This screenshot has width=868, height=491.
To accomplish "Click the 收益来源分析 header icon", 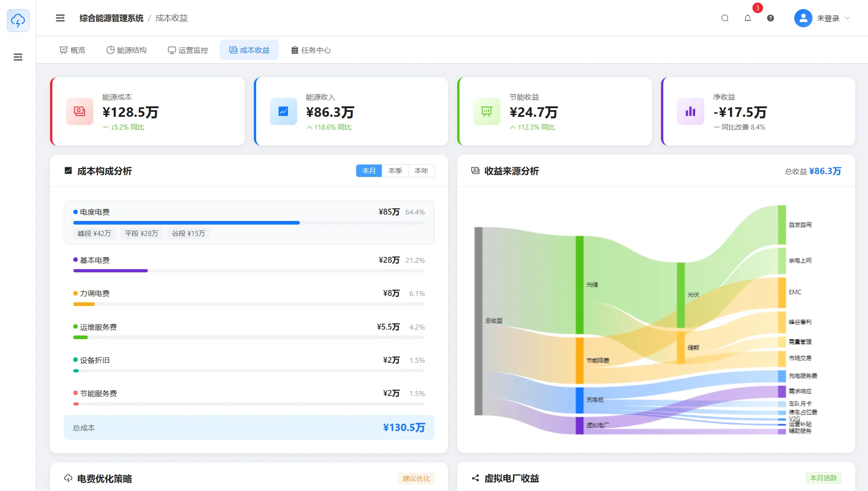I will click(x=475, y=170).
